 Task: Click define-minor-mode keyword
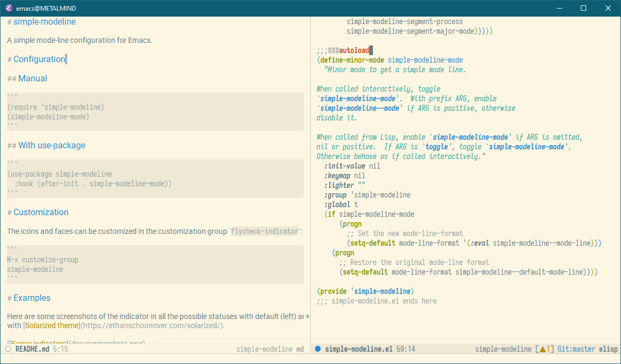pyautogui.click(x=352, y=60)
